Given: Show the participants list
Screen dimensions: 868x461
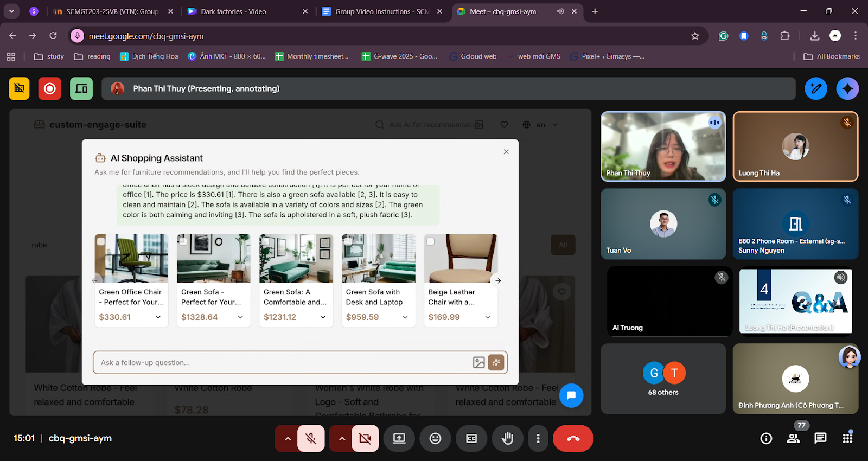Looking at the screenshot, I should pos(793,438).
